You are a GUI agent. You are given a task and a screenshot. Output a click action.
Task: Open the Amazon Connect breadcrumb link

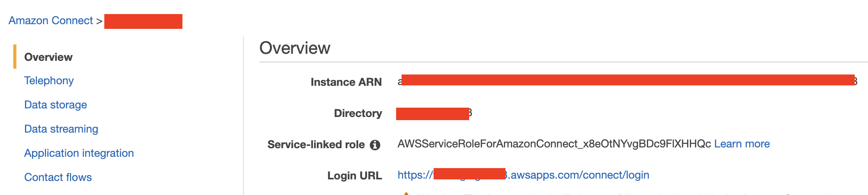tap(51, 21)
